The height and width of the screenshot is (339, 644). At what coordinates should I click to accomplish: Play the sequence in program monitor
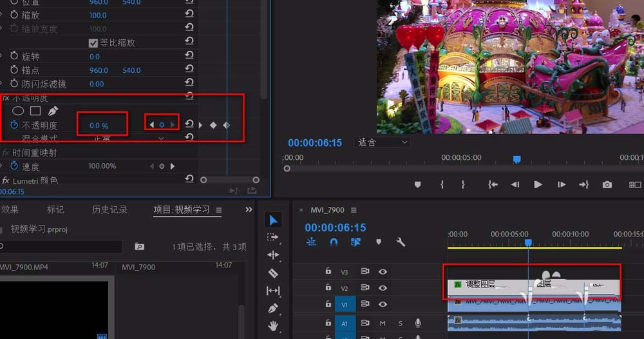(538, 184)
